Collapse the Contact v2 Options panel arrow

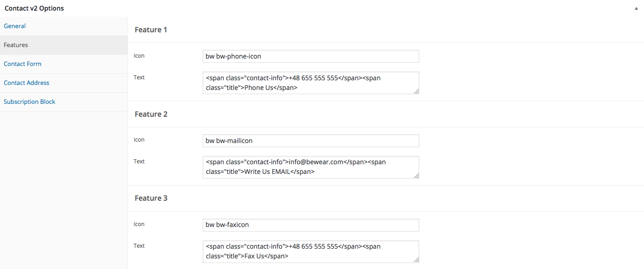click(x=636, y=8)
